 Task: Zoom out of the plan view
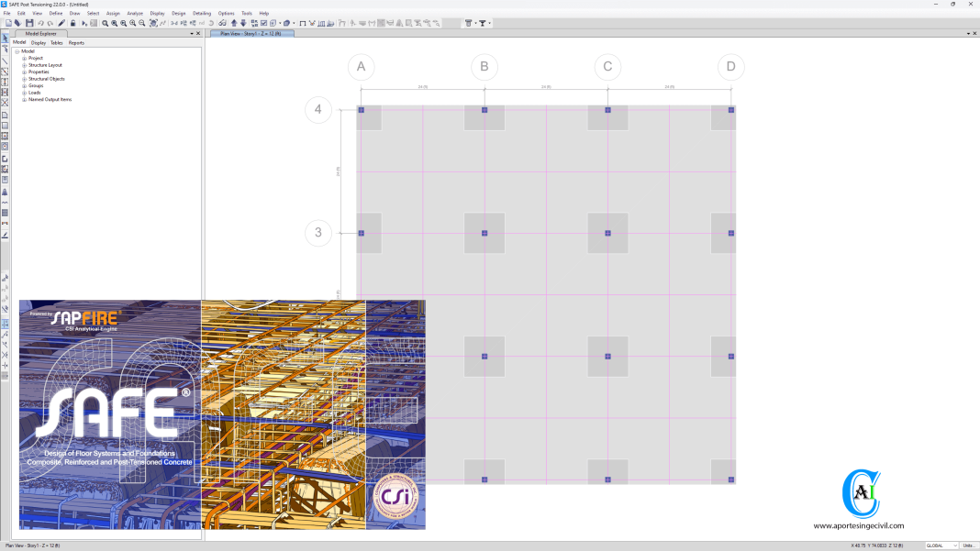141,25
